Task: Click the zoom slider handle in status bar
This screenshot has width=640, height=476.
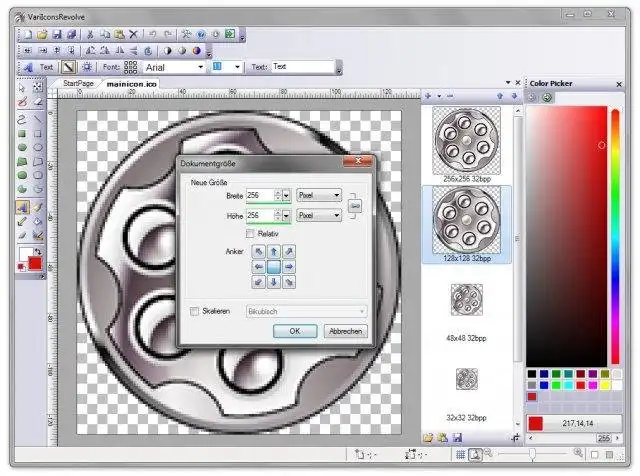Action: (532, 454)
